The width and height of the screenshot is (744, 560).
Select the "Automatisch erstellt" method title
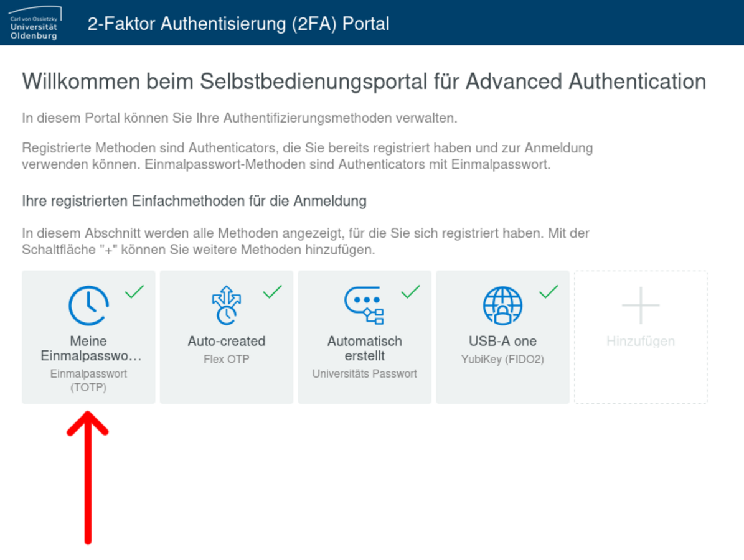point(365,348)
